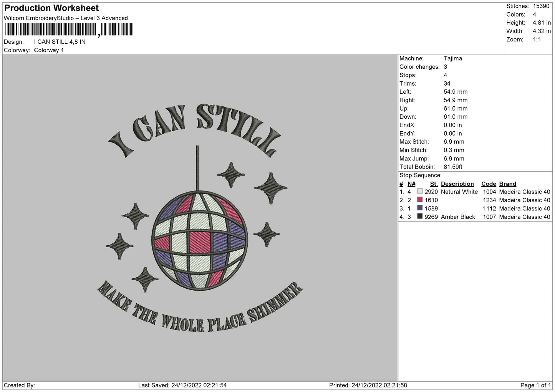Image resolution: width=555 pixels, height=392 pixels.
Task: Click thread code 1007 in the stop sequence
Action: 489,217
